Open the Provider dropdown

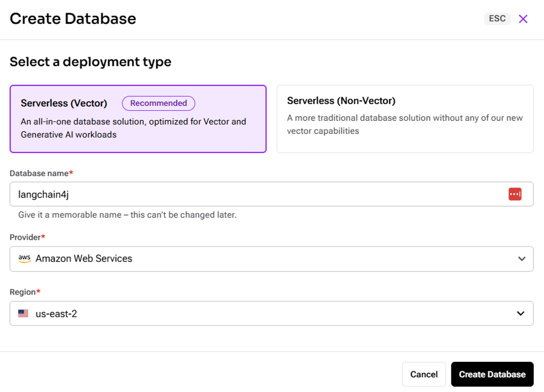[272, 258]
